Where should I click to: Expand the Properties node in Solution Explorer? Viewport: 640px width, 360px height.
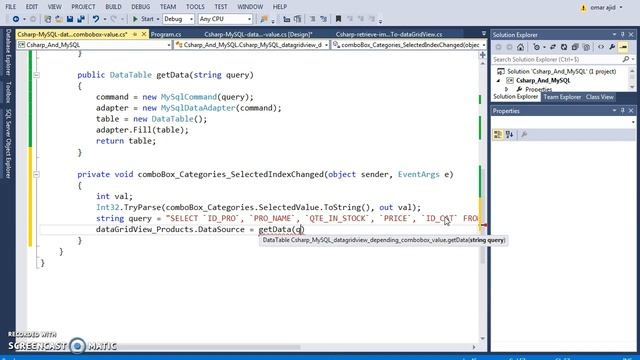507,89
